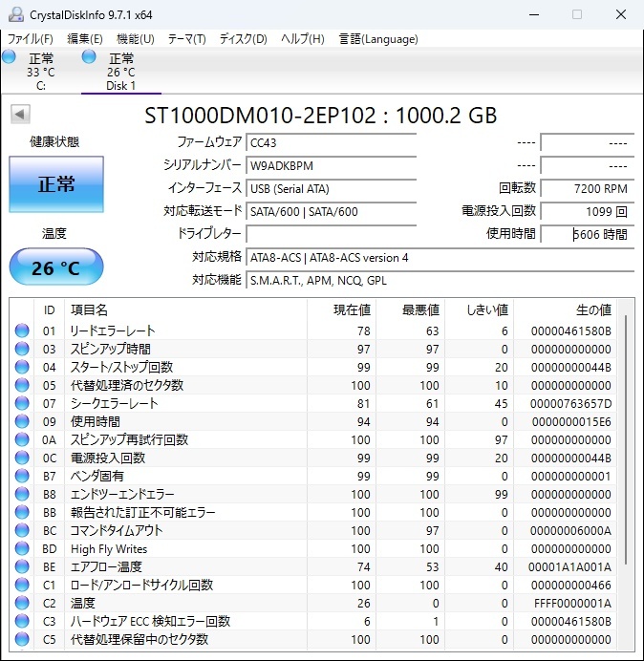Open the 機能(U) menu

click(x=136, y=39)
